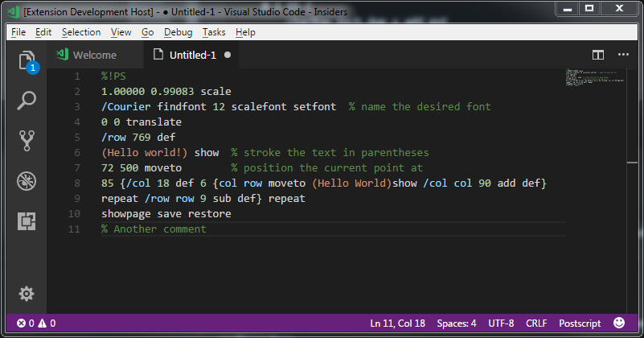Click the feedback smiley in status bar
644x338 pixels.
coord(619,323)
